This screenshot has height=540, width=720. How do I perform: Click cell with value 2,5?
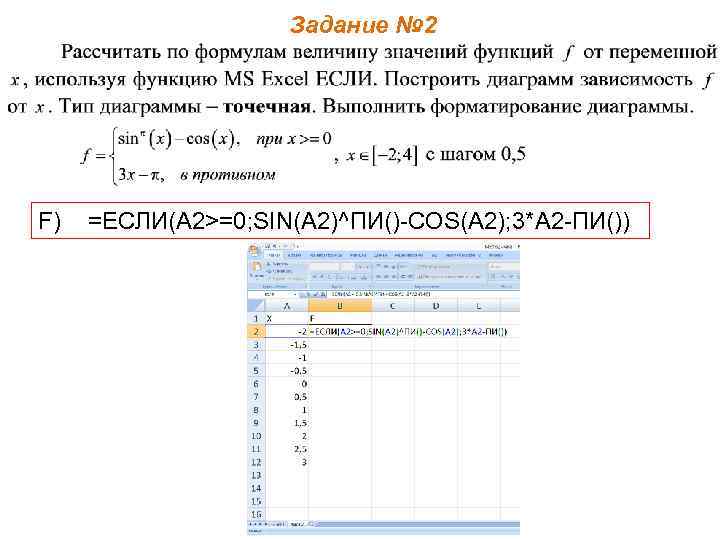pyautogui.click(x=287, y=449)
